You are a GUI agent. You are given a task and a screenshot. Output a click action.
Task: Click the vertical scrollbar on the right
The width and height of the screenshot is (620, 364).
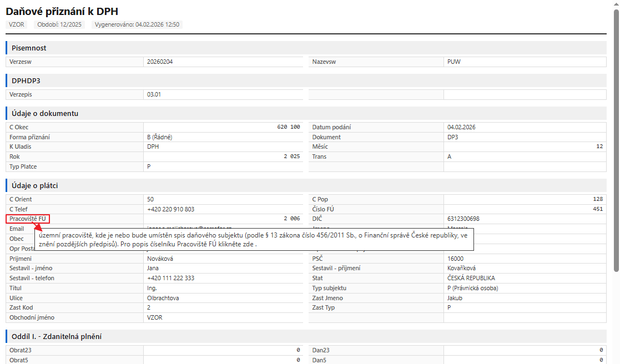coord(617,140)
